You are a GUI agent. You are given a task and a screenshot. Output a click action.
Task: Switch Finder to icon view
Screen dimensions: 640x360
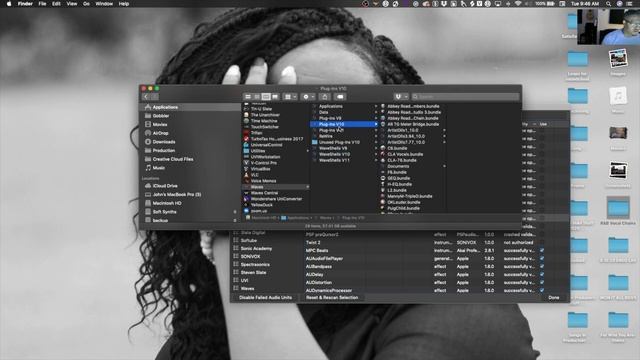[248, 97]
